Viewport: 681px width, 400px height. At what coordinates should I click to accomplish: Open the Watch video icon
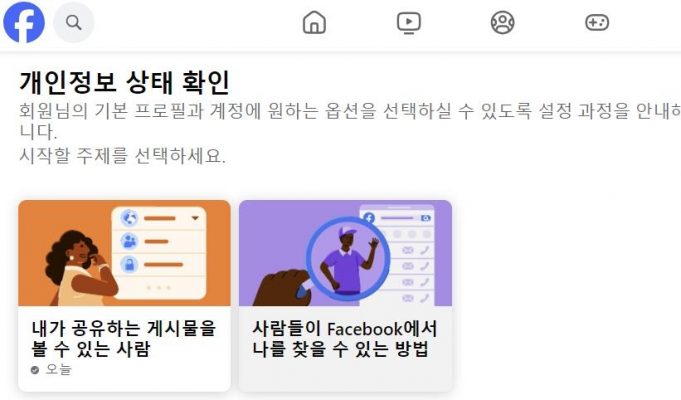tap(409, 23)
